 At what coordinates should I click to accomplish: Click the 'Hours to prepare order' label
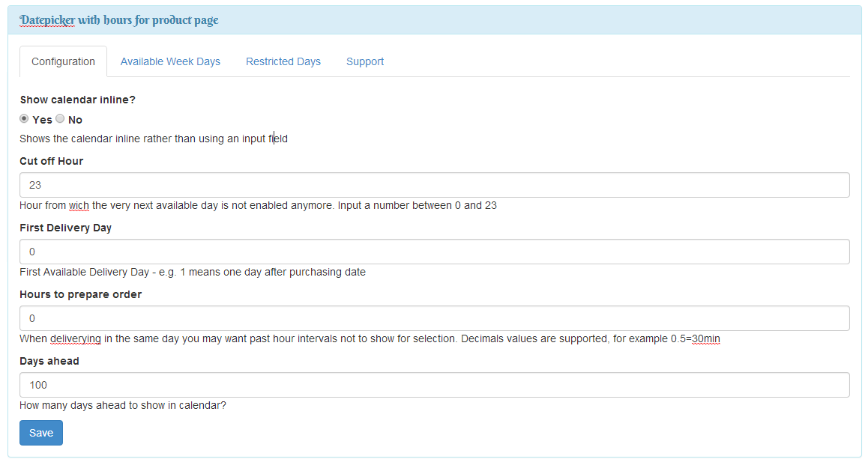[x=81, y=294]
